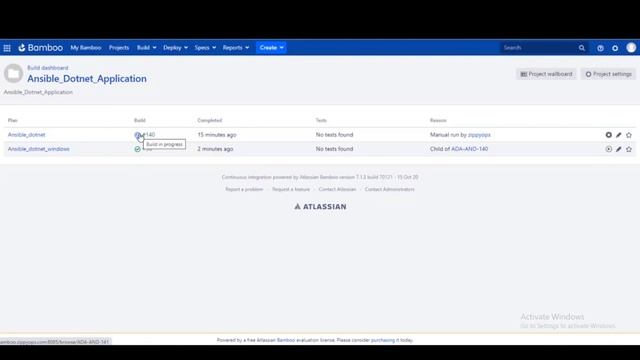Stop build icon for Ansible_dotnet plan
Viewport: 640px width, 360px height.
coord(609,135)
